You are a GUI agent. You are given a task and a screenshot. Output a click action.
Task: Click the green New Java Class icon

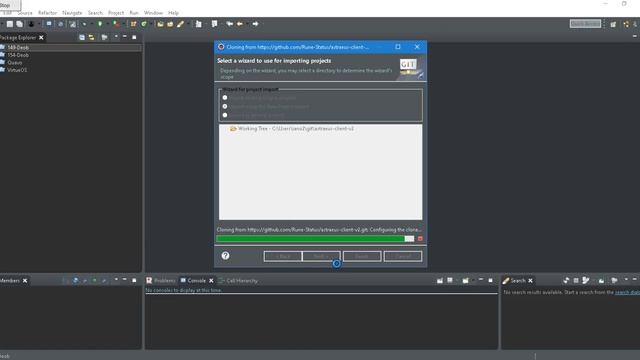coord(144,24)
